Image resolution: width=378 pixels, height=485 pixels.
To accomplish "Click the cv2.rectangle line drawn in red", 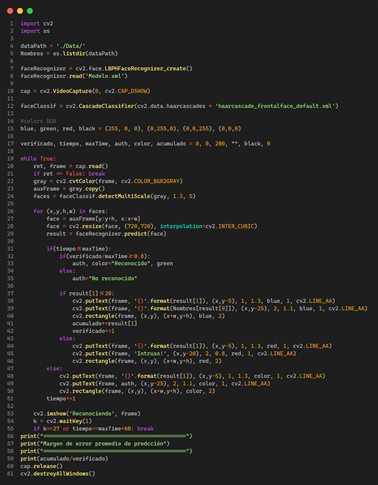I will pyautogui.click(x=147, y=361).
